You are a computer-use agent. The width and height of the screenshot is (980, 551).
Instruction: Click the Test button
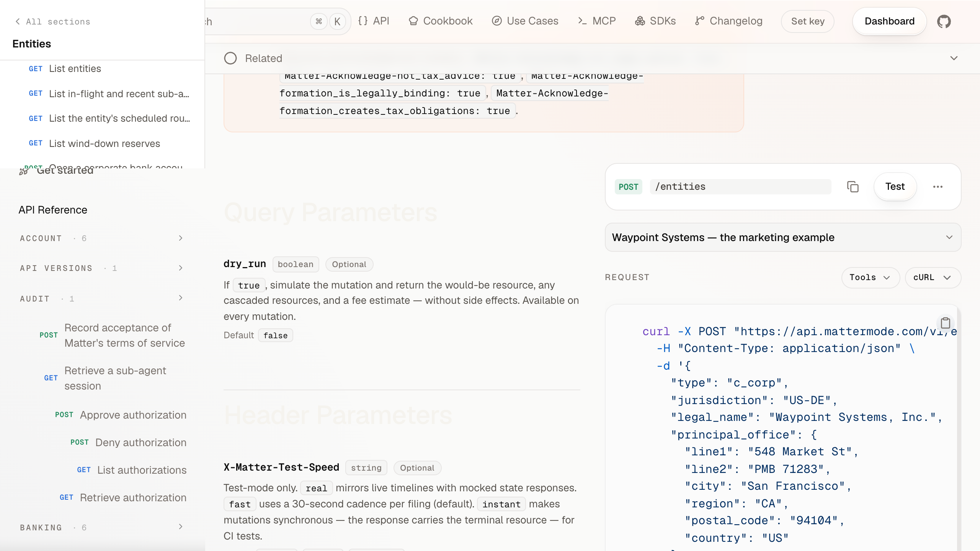[895, 186]
